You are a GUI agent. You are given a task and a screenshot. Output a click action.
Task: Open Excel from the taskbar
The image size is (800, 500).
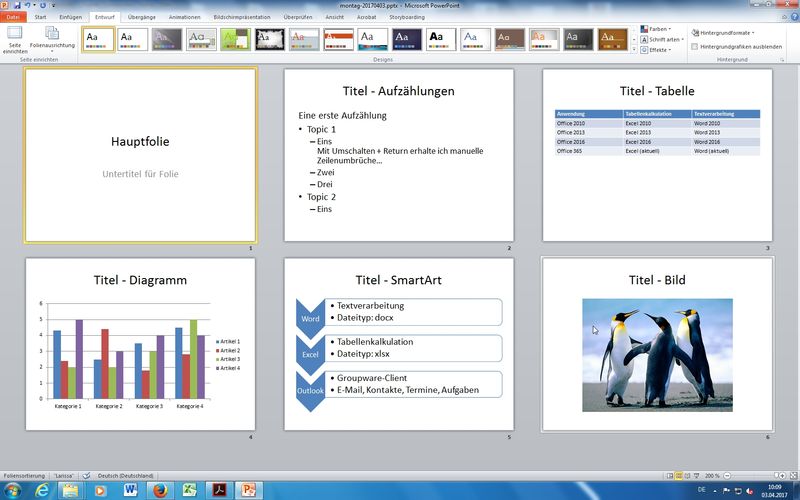189,491
